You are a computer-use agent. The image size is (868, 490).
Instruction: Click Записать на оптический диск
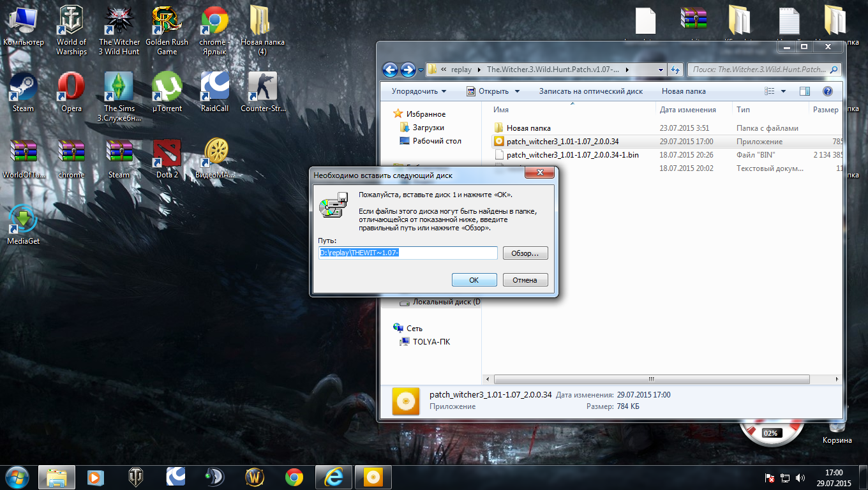click(x=591, y=91)
